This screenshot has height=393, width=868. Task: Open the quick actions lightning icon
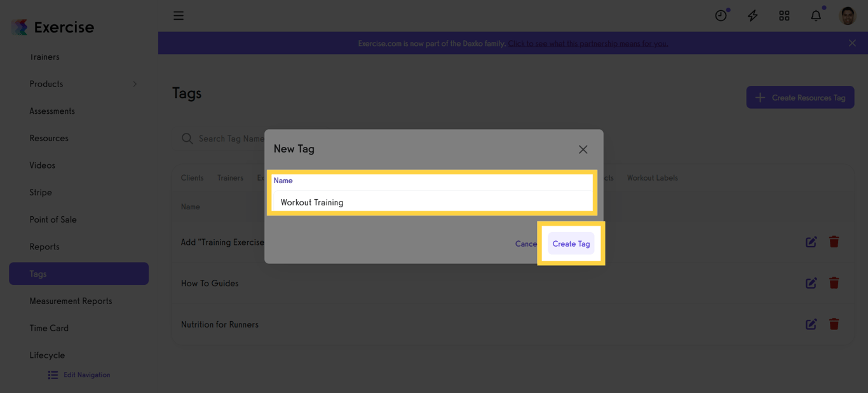[x=752, y=15]
